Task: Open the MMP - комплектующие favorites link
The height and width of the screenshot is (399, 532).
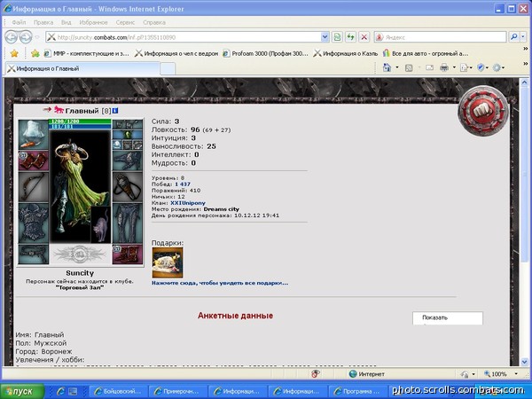Action: [87, 53]
